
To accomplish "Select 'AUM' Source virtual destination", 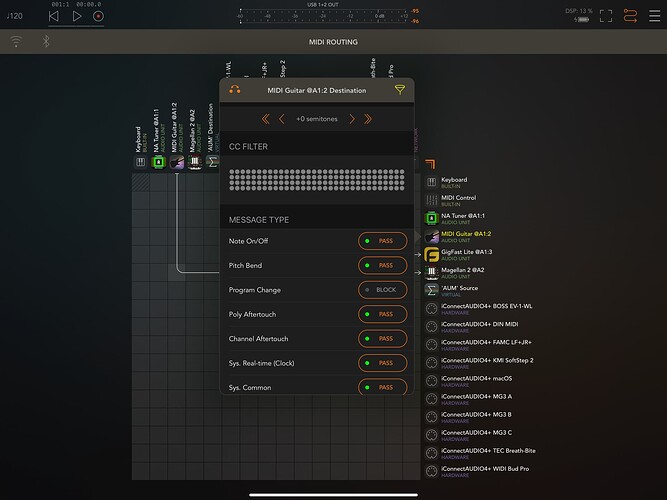I will point(452,291).
